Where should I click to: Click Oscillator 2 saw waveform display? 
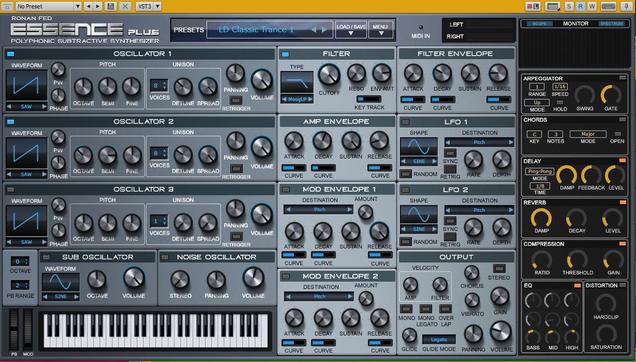coord(26,154)
